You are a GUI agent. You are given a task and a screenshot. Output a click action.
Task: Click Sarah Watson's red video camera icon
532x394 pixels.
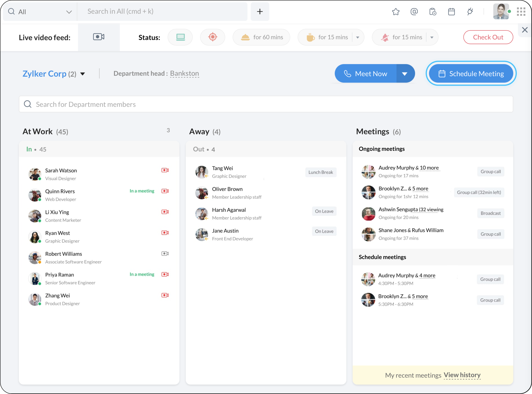165,170
